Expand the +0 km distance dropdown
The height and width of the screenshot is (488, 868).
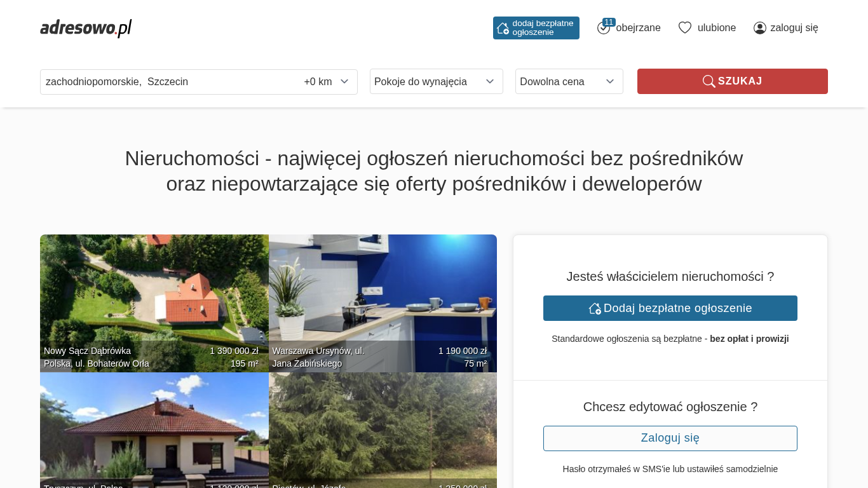point(327,82)
